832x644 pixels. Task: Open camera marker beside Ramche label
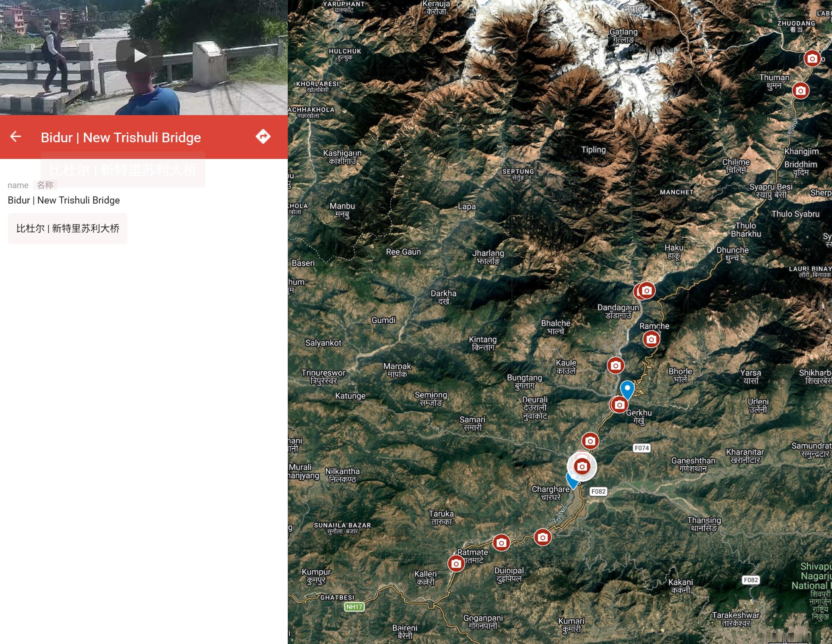click(x=651, y=340)
